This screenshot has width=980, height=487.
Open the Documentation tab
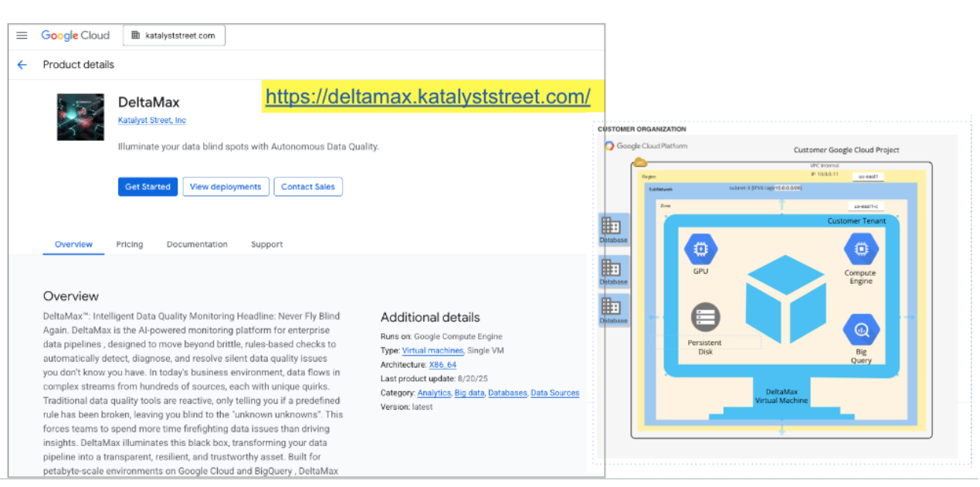pos(197,244)
